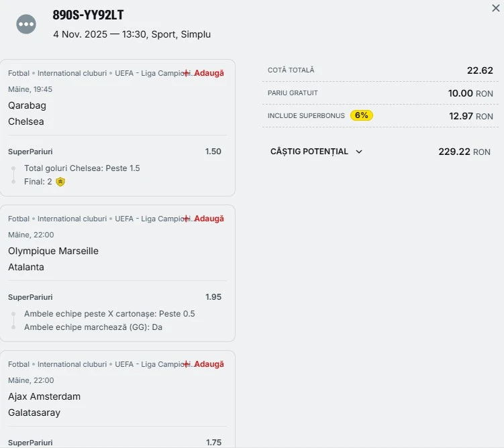504x448 pixels.
Task: Close the bet ticket details panel
Action: point(496,7)
